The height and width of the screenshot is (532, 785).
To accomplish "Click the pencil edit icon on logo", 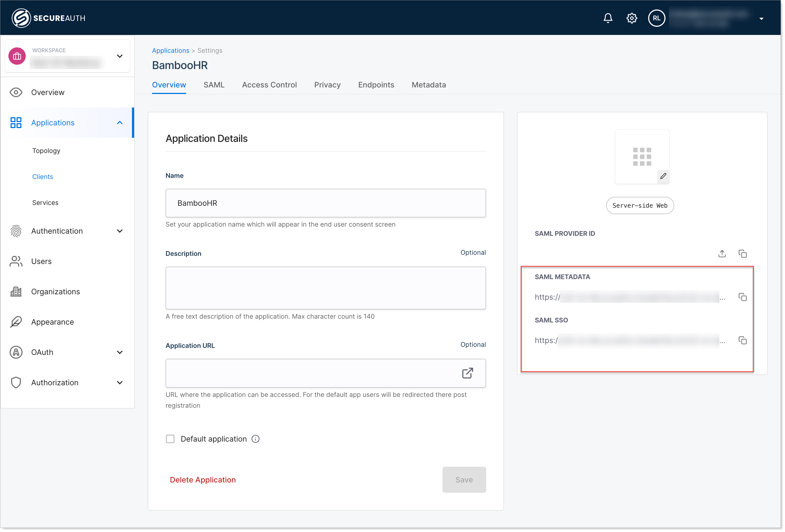I will tap(663, 176).
